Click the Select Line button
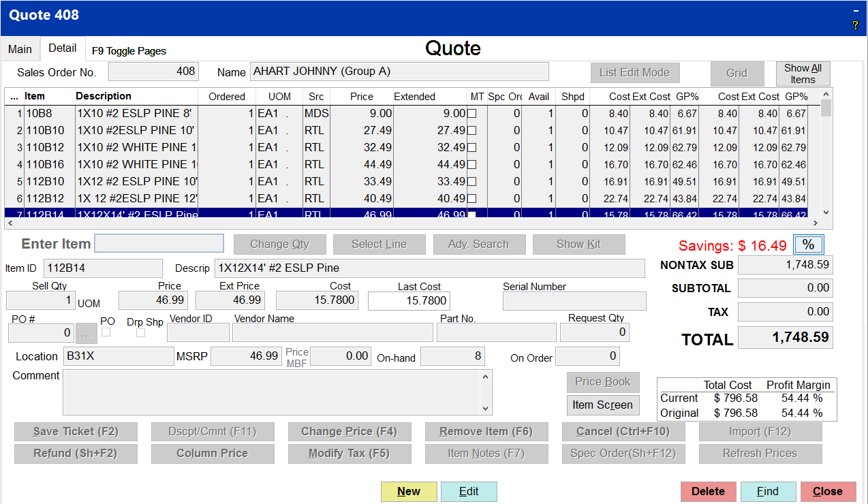 pos(379,245)
